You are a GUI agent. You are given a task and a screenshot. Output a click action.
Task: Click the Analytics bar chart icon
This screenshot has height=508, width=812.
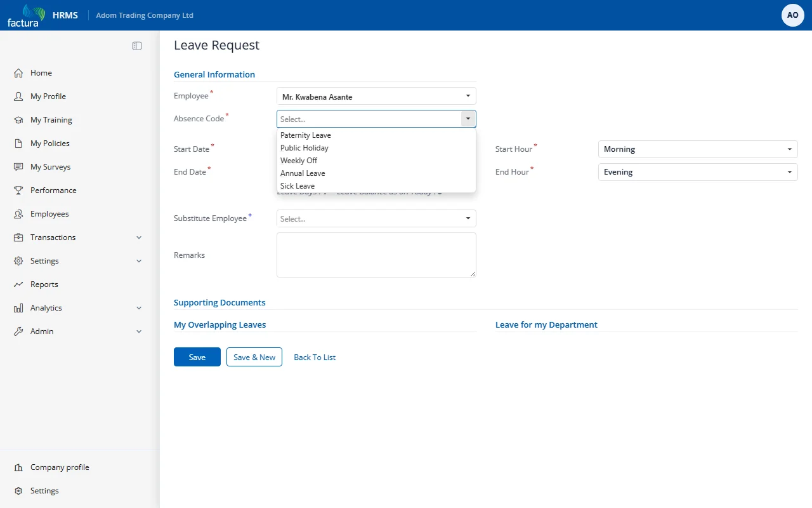pyautogui.click(x=18, y=308)
